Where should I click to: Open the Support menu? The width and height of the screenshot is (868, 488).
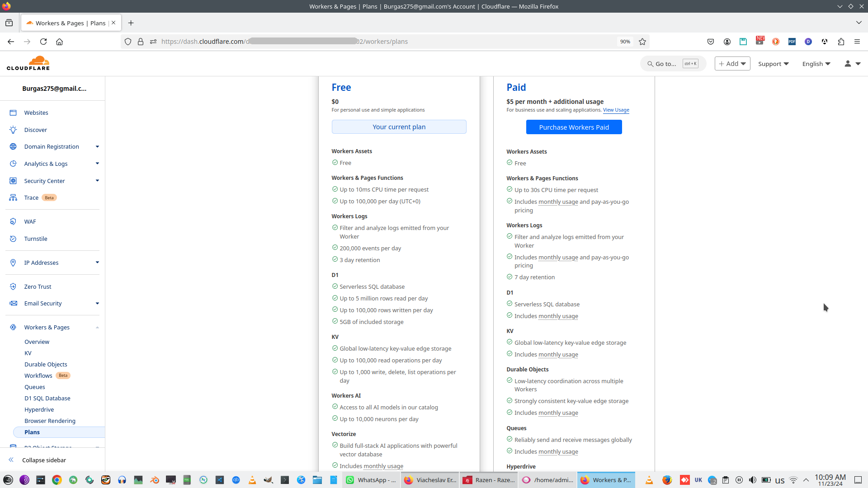(773, 64)
